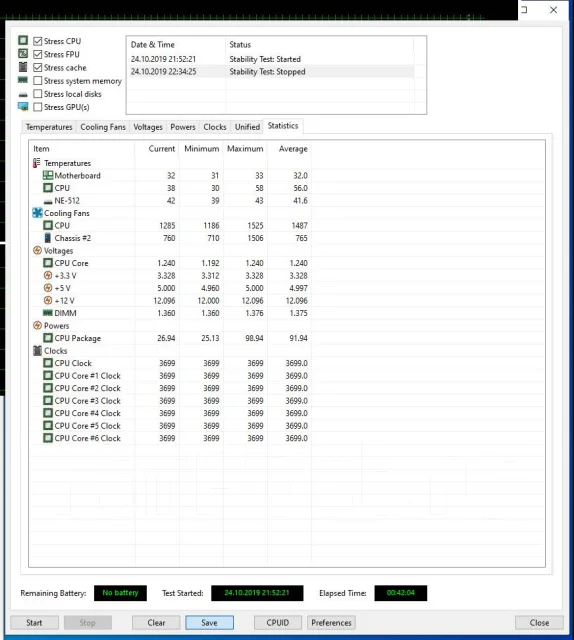Select the Stability Test: Stopped log row
Viewport: 574px width, 640px height.
click(x=270, y=72)
